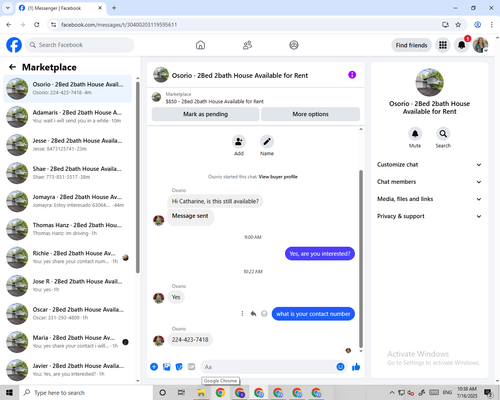Expand the Privacy & support section

click(x=429, y=216)
